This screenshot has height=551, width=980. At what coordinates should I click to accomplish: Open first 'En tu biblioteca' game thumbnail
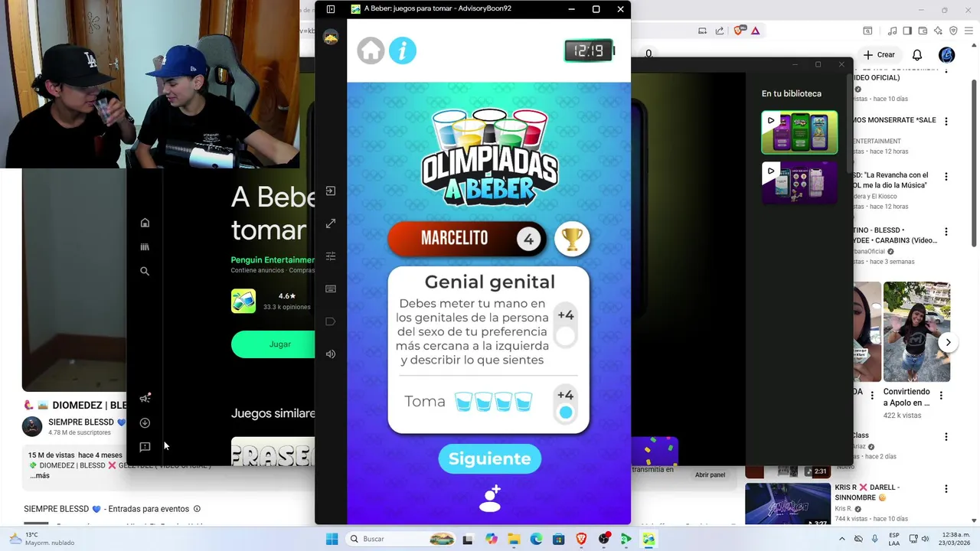pyautogui.click(x=799, y=132)
